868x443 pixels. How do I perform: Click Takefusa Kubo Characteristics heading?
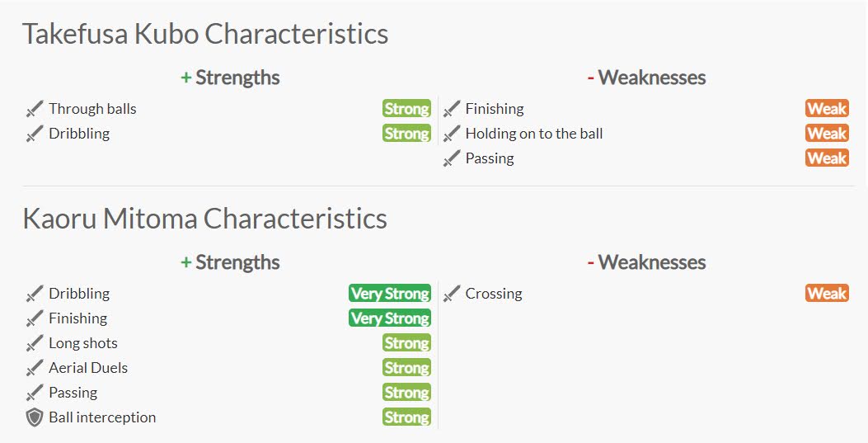coord(204,34)
